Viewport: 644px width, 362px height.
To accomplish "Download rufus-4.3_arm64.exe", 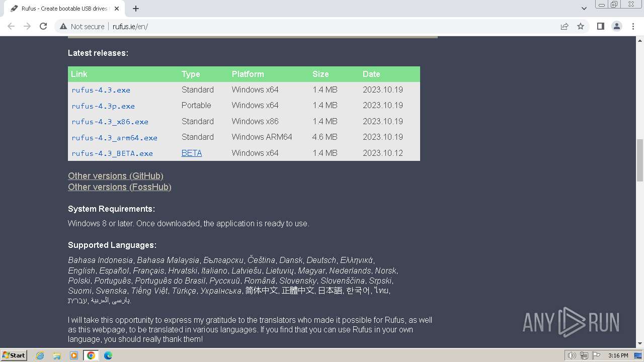I will [115, 138].
